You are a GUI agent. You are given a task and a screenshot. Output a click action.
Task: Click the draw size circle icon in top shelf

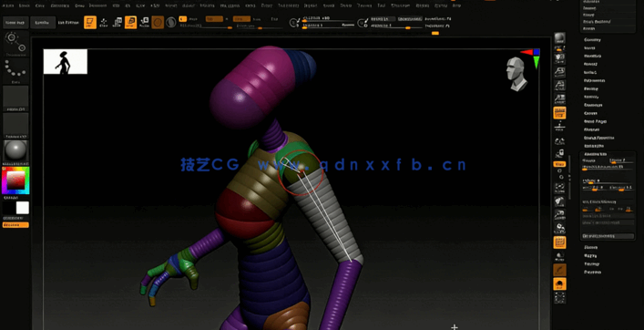[294, 23]
